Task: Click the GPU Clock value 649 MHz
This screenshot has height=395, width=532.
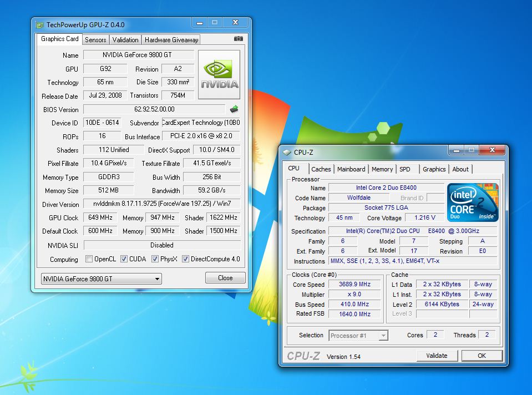Action: 100,217
